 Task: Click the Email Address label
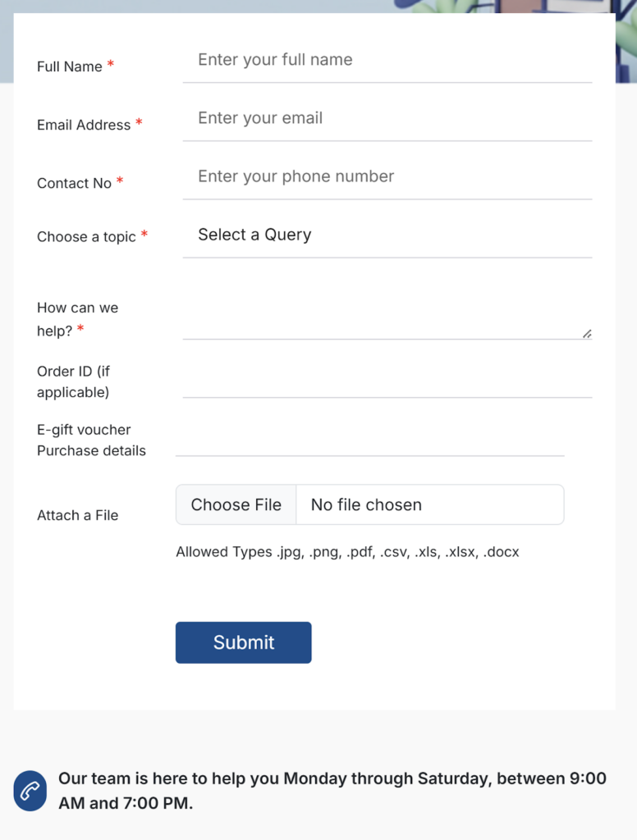84,125
